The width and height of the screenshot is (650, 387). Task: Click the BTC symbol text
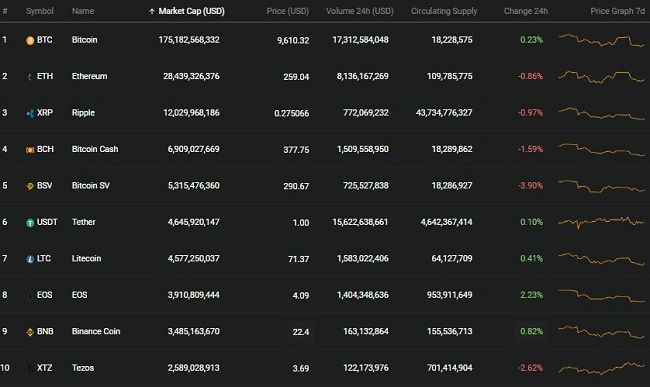point(45,40)
